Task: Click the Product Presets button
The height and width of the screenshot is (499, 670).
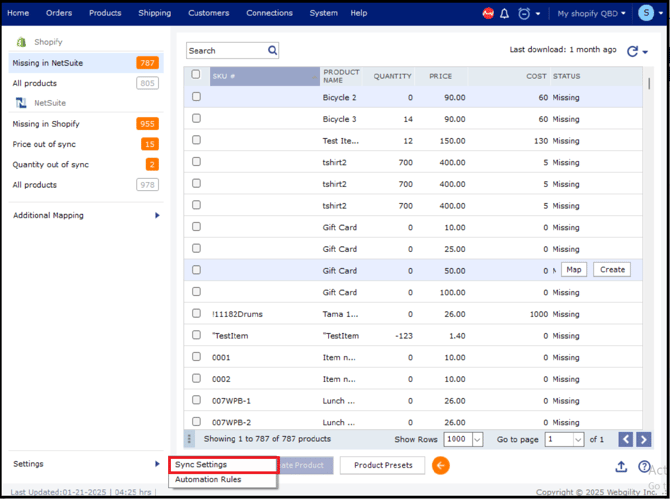Action: click(x=382, y=465)
